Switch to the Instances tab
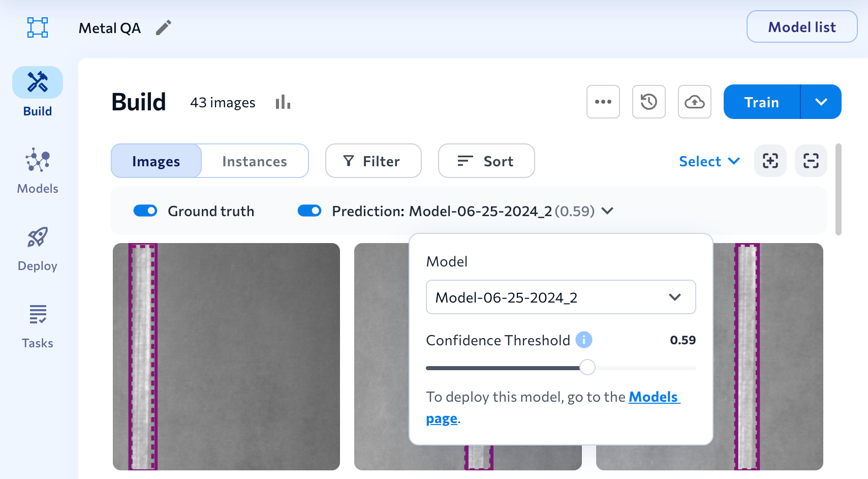This screenshot has height=479, width=868. (x=254, y=161)
